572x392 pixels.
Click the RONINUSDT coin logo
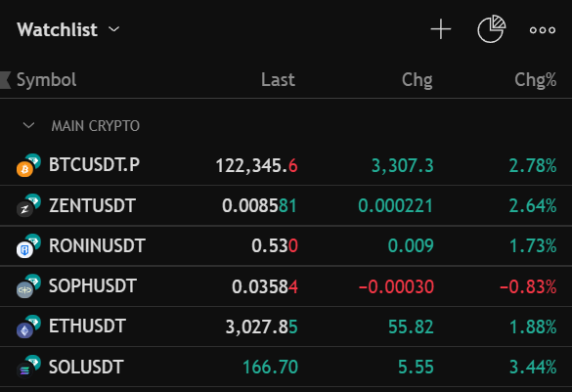pyautogui.click(x=24, y=250)
